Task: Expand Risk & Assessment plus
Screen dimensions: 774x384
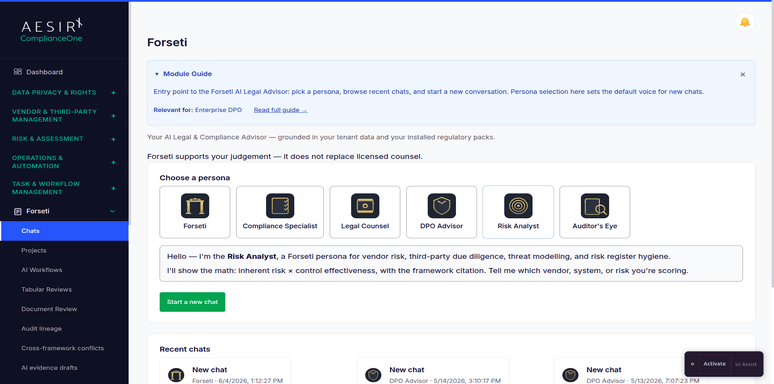Action: coord(114,139)
